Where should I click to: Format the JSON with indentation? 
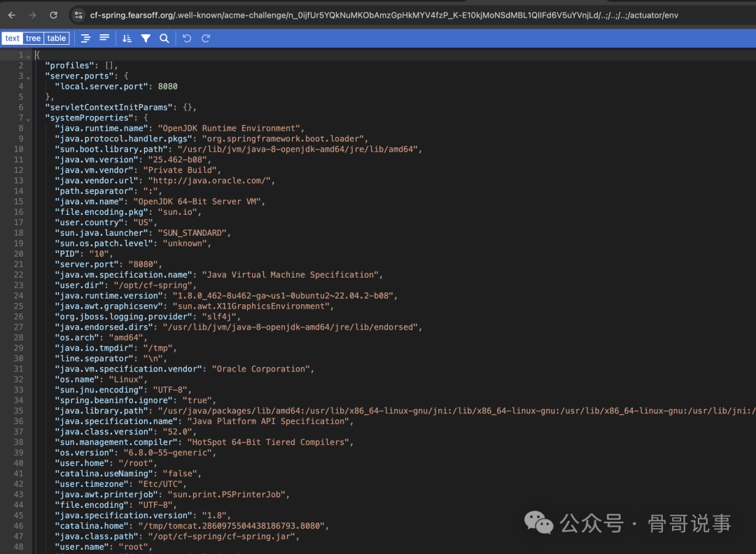pyautogui.click(x=85, y=38)
